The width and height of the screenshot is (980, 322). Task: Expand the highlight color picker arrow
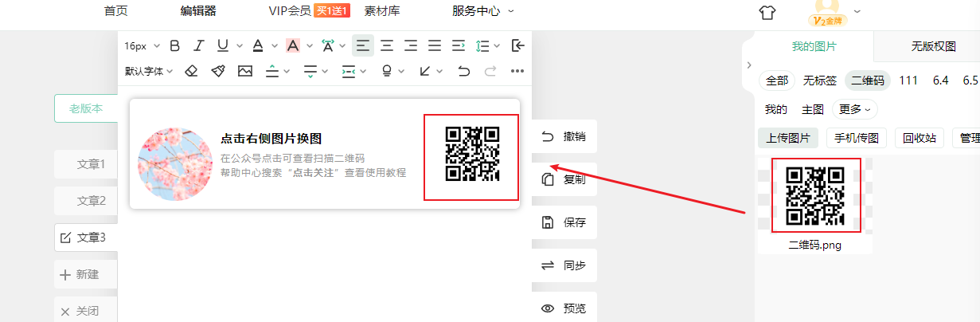tap(309, 46)
